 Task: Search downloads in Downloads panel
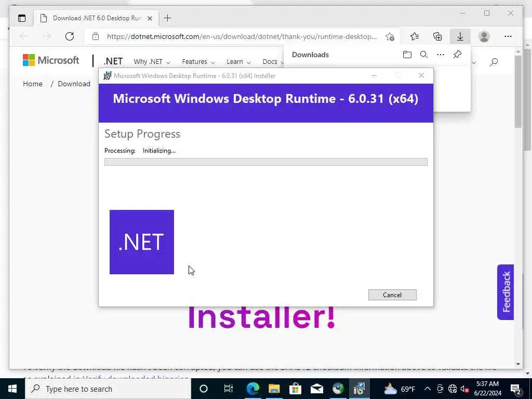coord(424,55)
